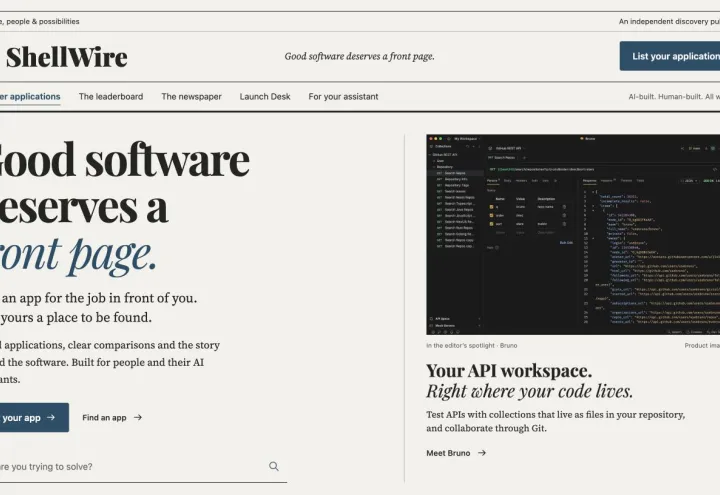Click the 'your app' hero button
720x495 pixels.
pos(34,417)
